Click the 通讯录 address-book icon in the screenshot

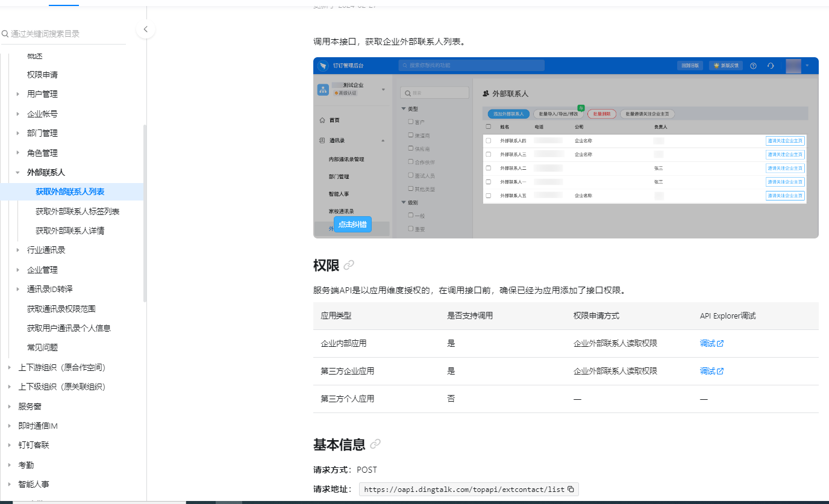[322, 140]
